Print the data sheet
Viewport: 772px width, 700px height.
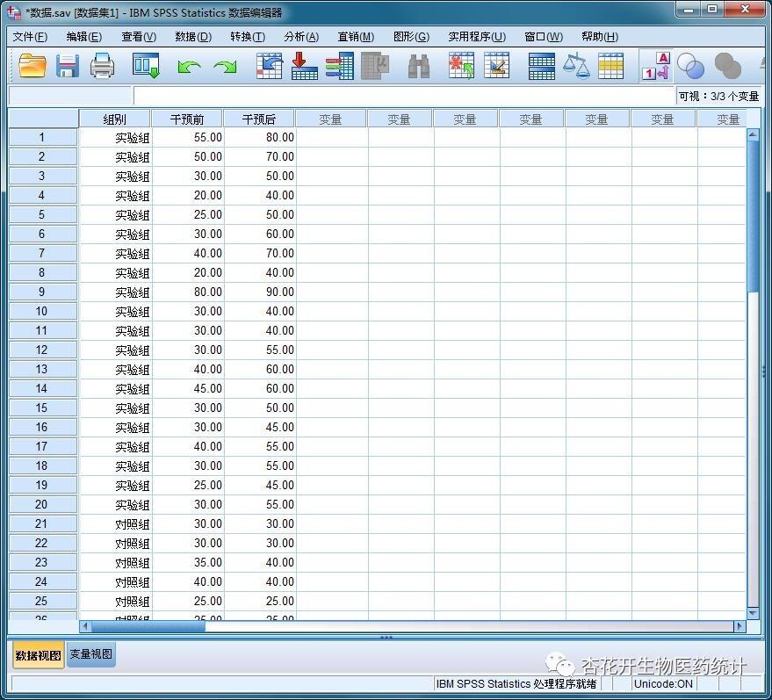pyautogui.click(x=103, y=66)
